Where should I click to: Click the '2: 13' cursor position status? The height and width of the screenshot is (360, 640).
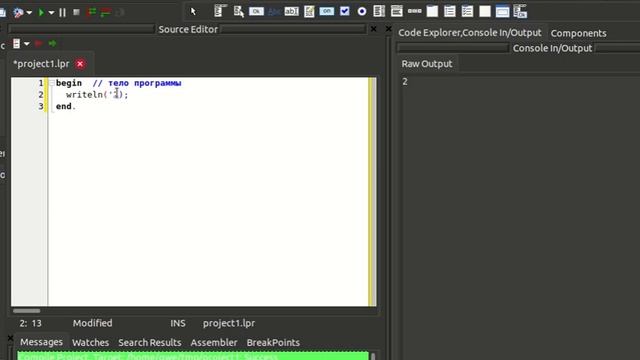[x=31, y=323]
